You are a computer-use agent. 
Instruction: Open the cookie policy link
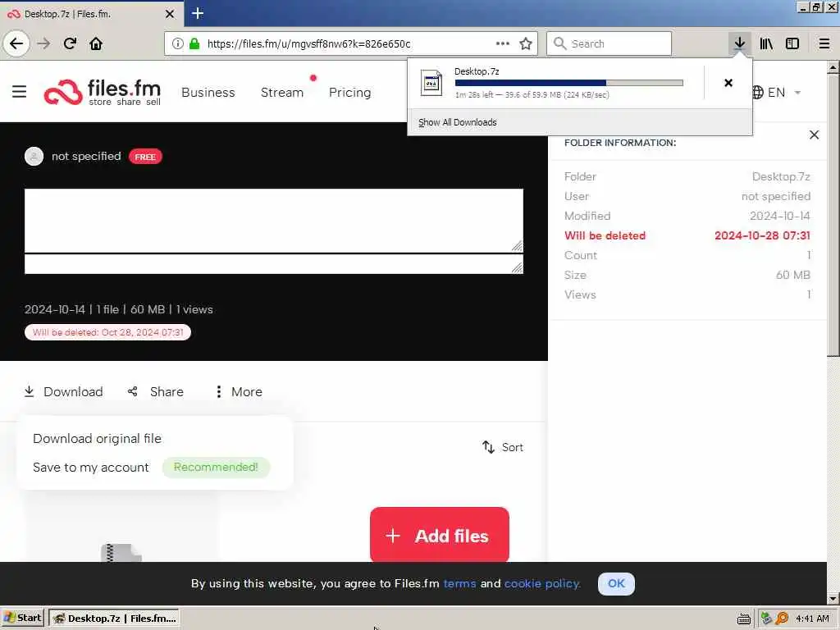pyautogui.click(x=542, y=583)
